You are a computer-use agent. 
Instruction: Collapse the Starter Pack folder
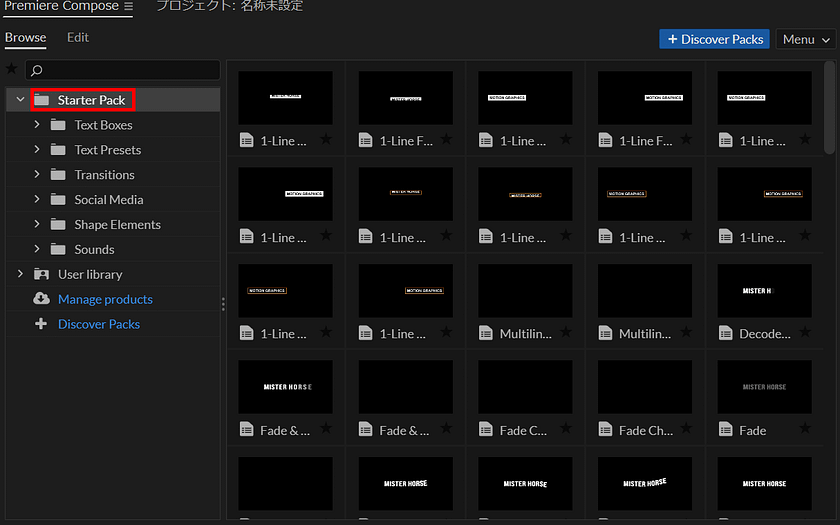pos(20,100)
